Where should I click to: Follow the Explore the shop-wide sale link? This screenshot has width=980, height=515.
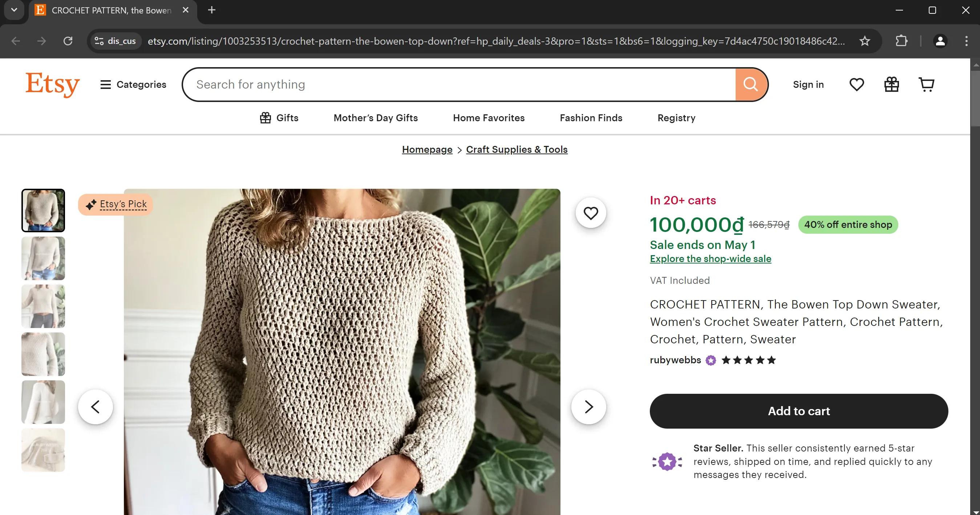(x=710, y=259)
